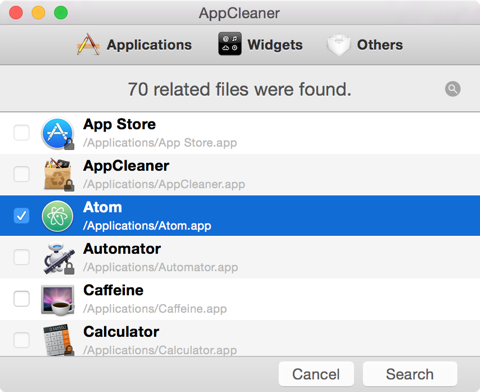Click the Search button
The image size is (480, 392).
click(x=410, y=374)
